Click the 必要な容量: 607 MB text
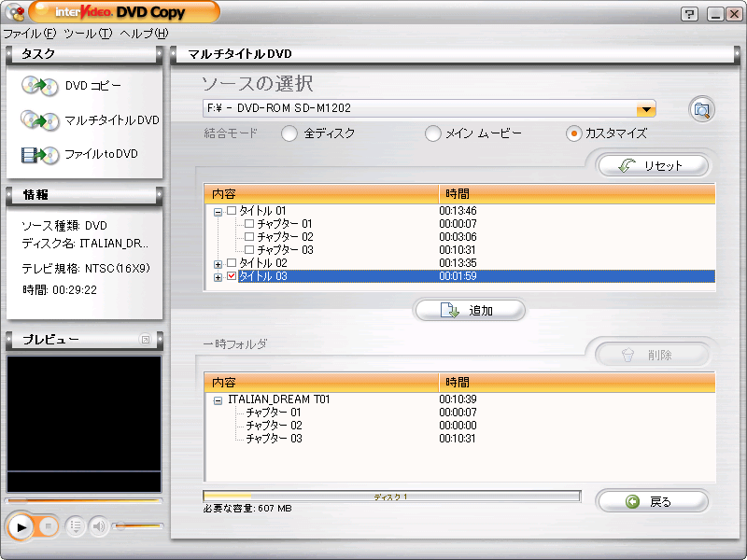The image size is (747, 560). [247, 509]
